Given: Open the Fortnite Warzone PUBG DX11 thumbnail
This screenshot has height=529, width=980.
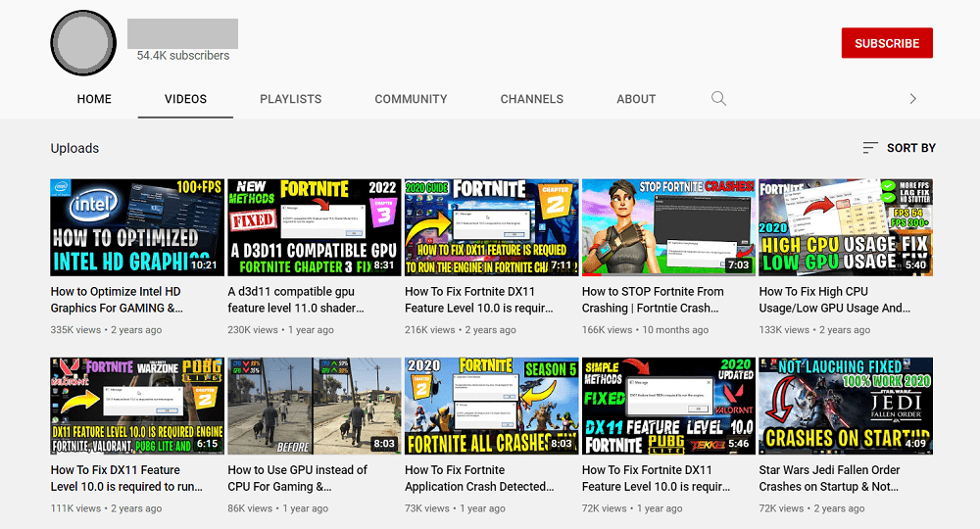Looking at the screenshot, I should [137, 406].
